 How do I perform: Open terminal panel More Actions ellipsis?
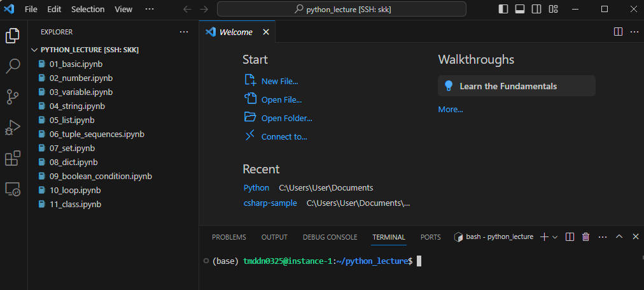point(603,237)
